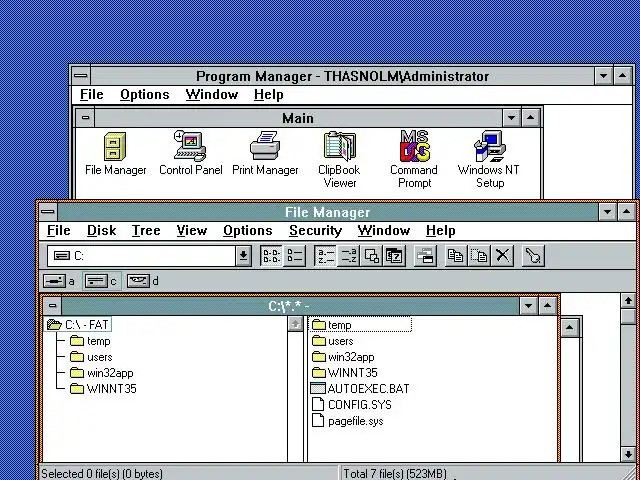Toggle view All File Details

(294, 256)
